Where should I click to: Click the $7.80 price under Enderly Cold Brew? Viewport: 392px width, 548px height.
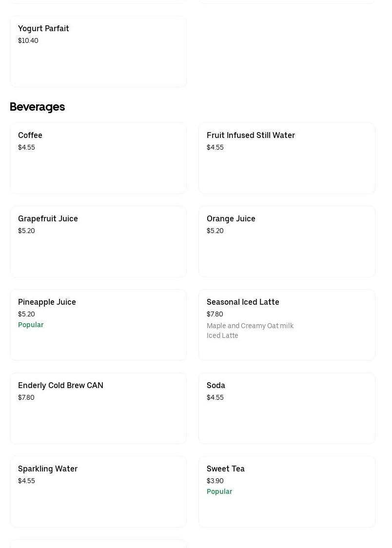click(26, 397)
